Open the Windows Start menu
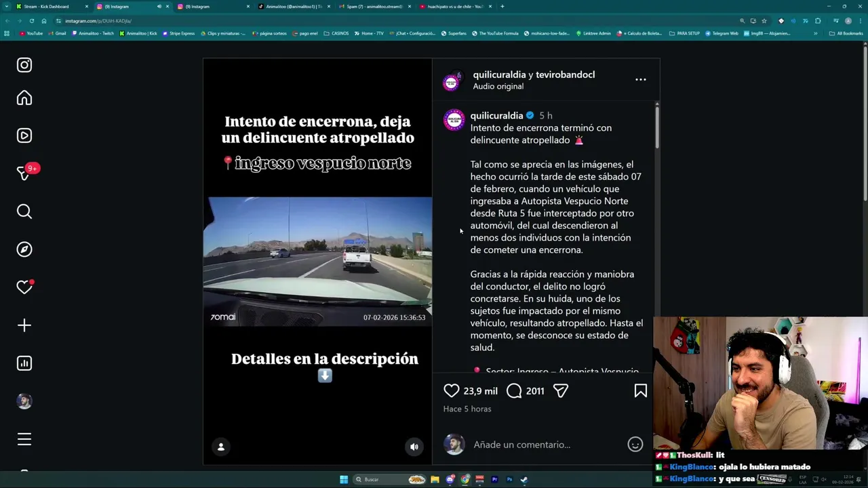The height and width of the screenshot is (488, 868). tap(344, 480)
